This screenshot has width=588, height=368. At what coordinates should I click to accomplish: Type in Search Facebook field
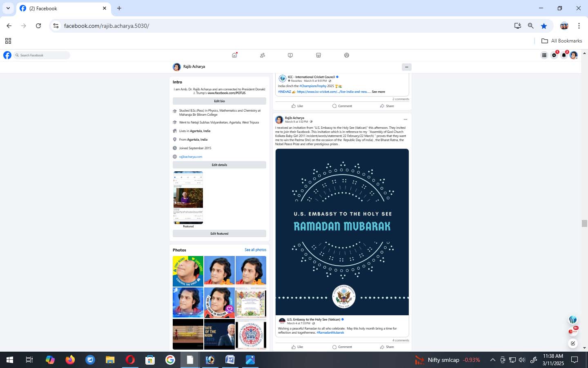tap(42, 55)
